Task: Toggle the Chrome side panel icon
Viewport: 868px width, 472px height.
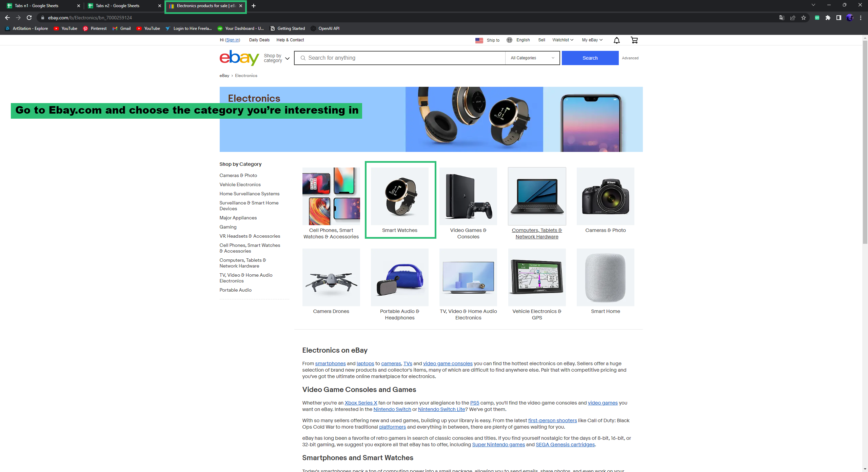Action: point(839,18)
